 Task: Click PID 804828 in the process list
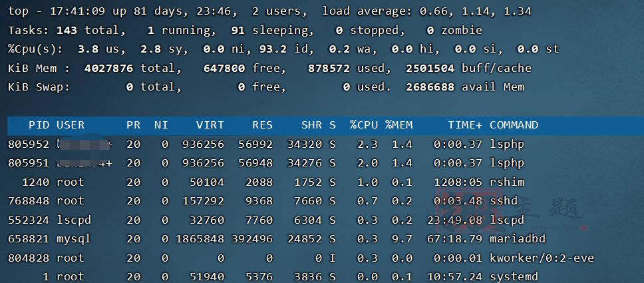pyautogui.click(x=29, y=258)
